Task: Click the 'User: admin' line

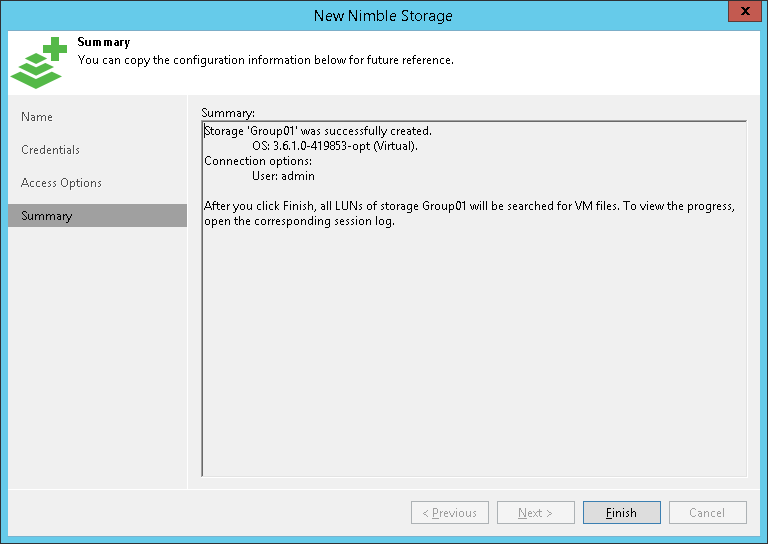Action: pos(283,176)
